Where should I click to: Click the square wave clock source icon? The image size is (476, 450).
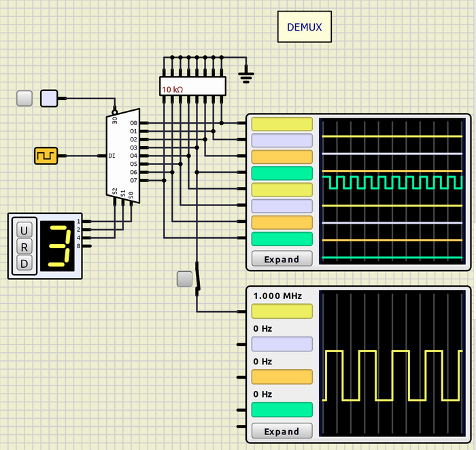(46, 156)
